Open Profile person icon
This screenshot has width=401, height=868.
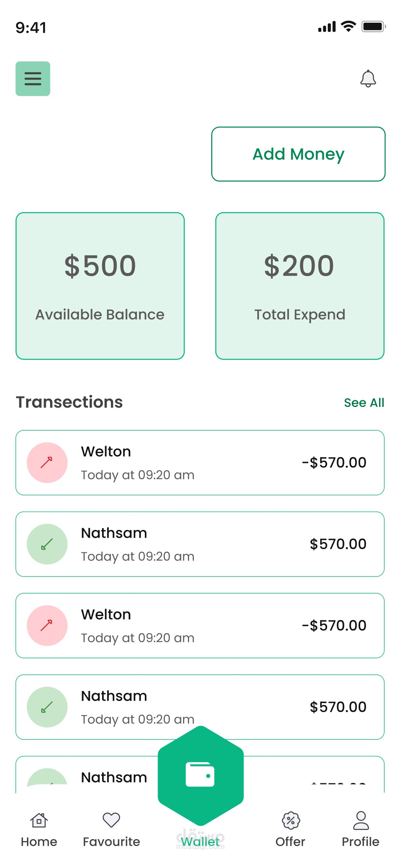[x=361, y=820]
